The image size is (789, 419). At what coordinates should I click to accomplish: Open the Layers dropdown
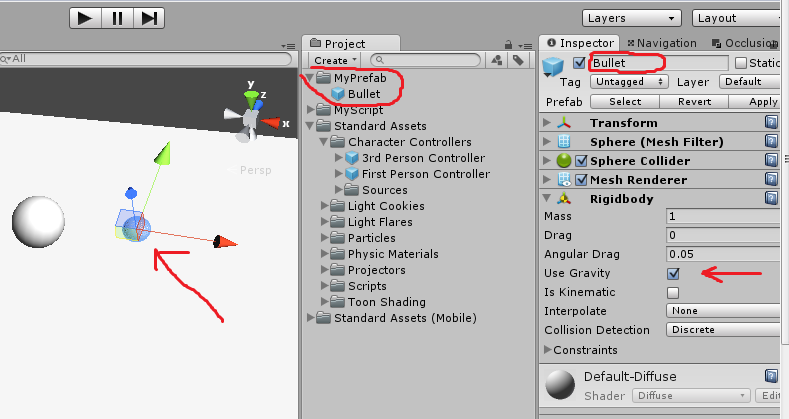(632, 19)
